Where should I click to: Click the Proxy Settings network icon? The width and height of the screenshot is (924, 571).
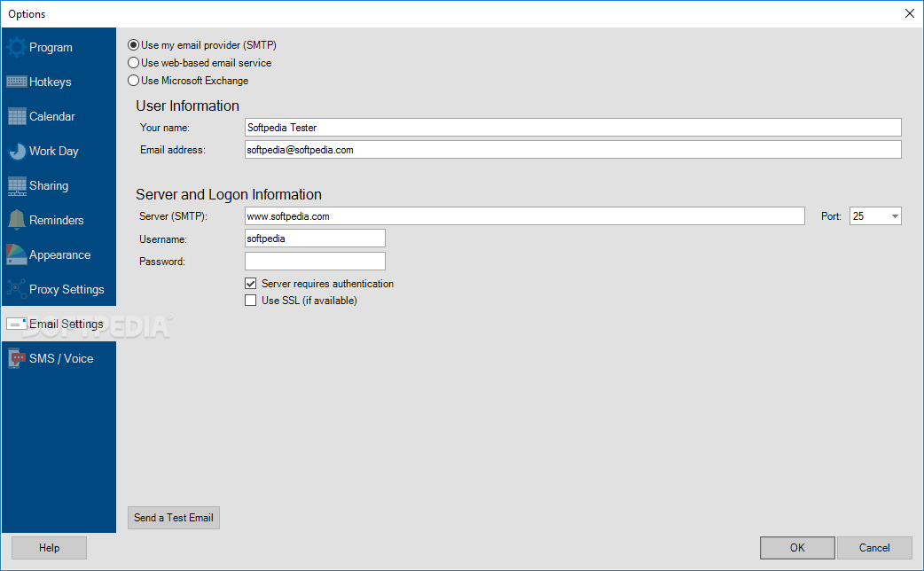16,289
